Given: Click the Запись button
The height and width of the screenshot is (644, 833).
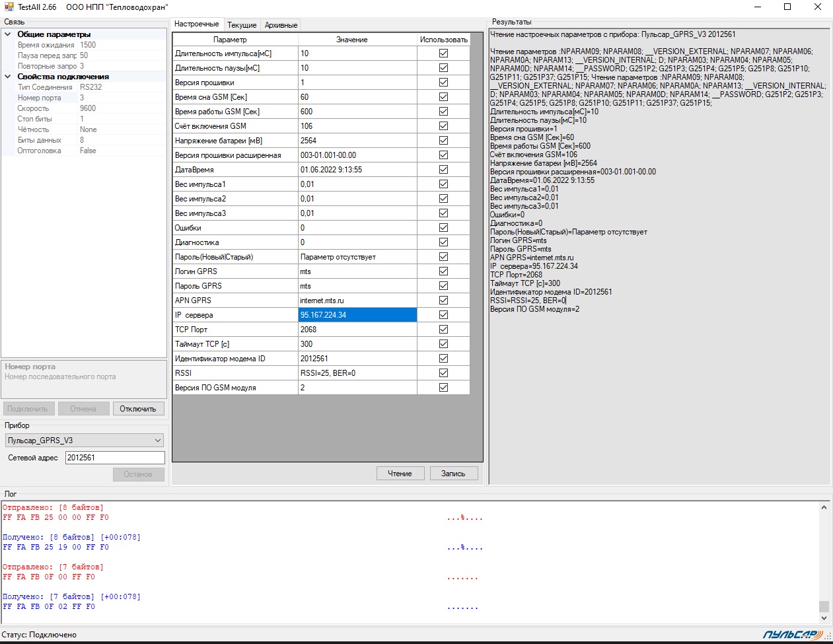Looking at the screenshot, I should click(453, 474).
